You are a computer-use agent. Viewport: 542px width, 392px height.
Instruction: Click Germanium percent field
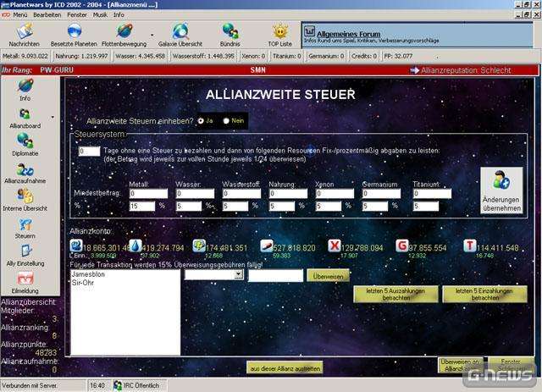click(x=375, y=207)
